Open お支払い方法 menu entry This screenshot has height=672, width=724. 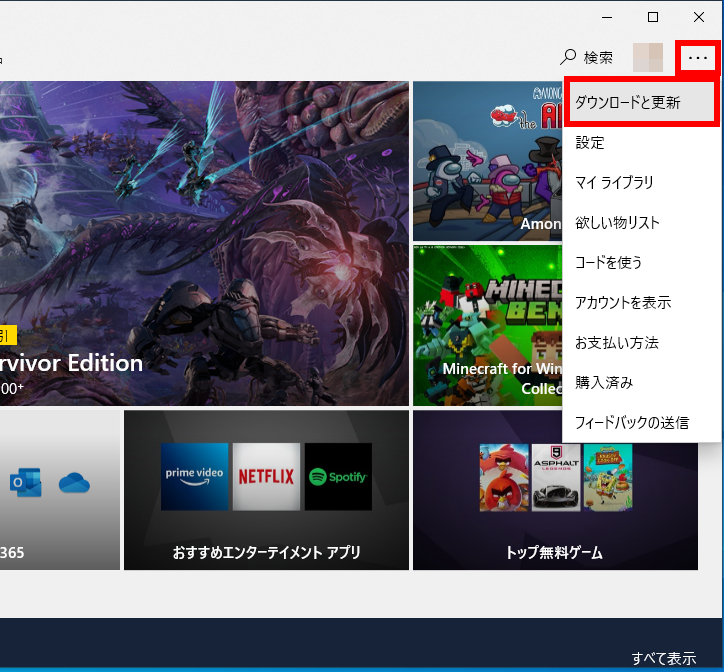pos(642,343)
